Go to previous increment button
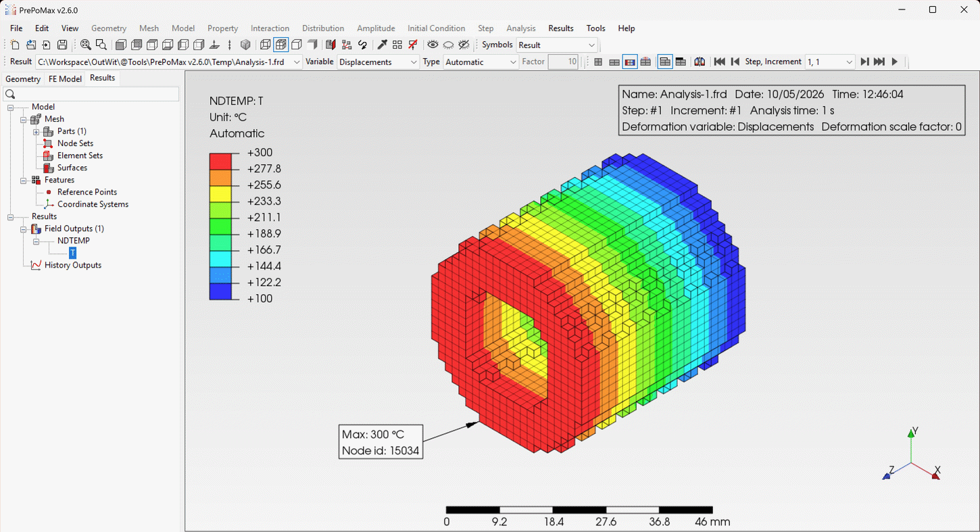Image resolution: width=980 pixels, height=532 pixels. (x=735, y=62)
